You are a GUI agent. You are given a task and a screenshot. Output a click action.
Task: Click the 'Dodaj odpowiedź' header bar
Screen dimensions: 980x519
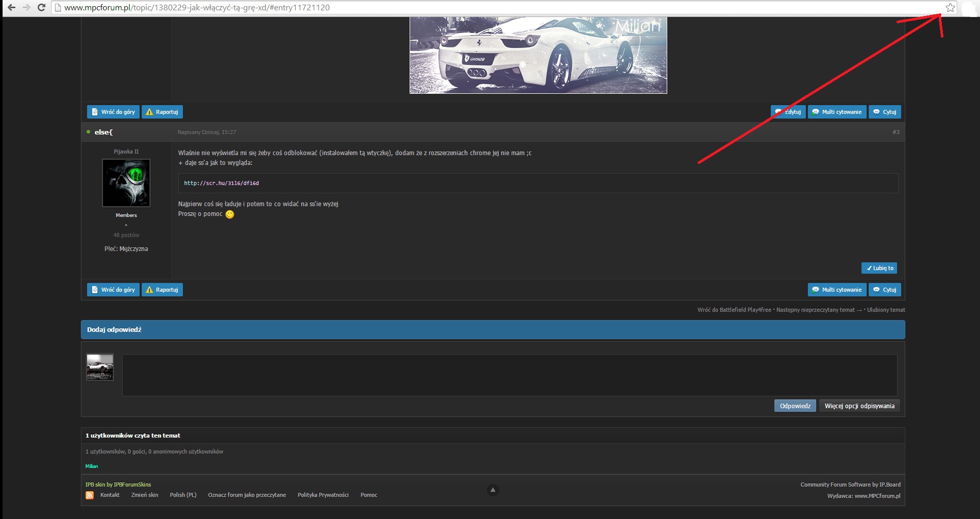click(x=493, y=329)
